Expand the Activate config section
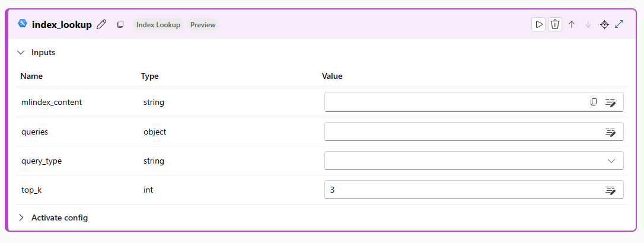Viewport: 644px width, 243px height. click(x=21, y=218)
